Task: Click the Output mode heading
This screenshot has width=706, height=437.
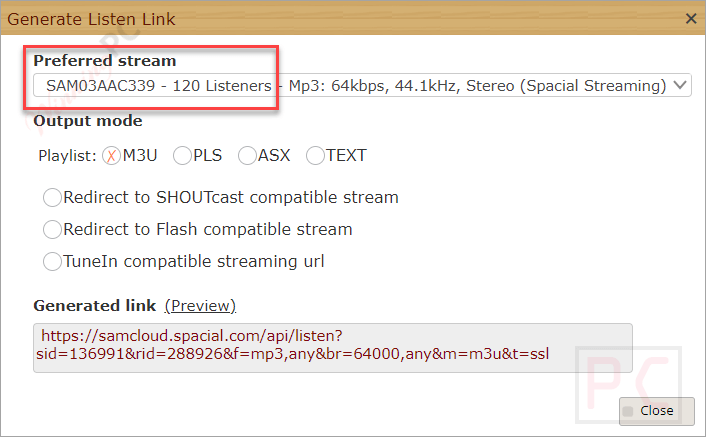Action: coord(88,121)
